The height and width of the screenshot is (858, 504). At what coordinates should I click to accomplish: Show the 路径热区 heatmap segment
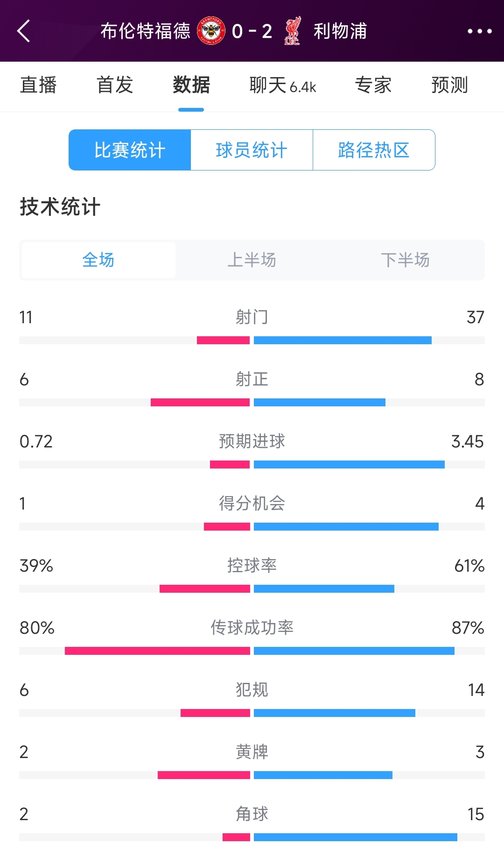pyautogui.click(x=374, y=150)
